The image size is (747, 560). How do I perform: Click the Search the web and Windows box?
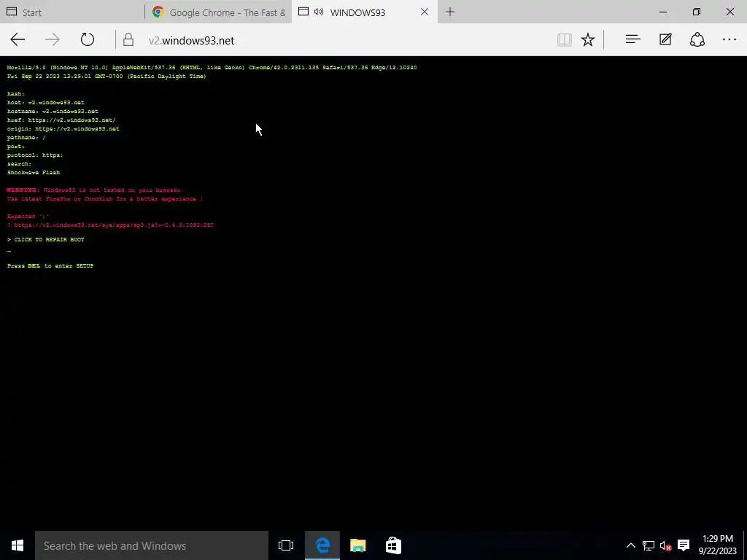[x=152, y=545]
